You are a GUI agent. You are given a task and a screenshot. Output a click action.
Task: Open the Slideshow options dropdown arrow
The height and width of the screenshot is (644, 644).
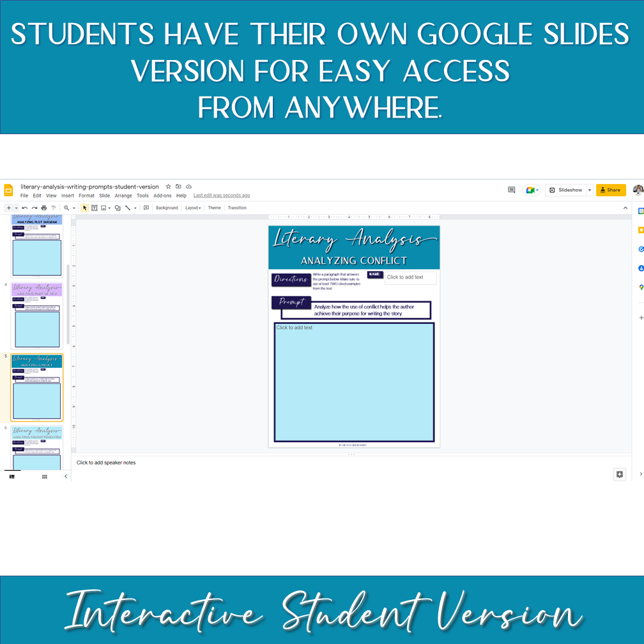589,190
